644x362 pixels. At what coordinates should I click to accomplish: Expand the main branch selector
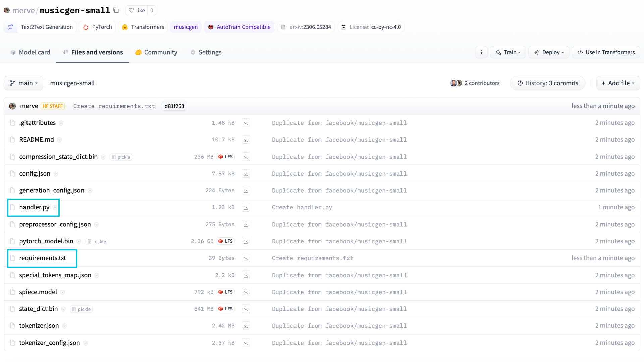coord(23,83)
